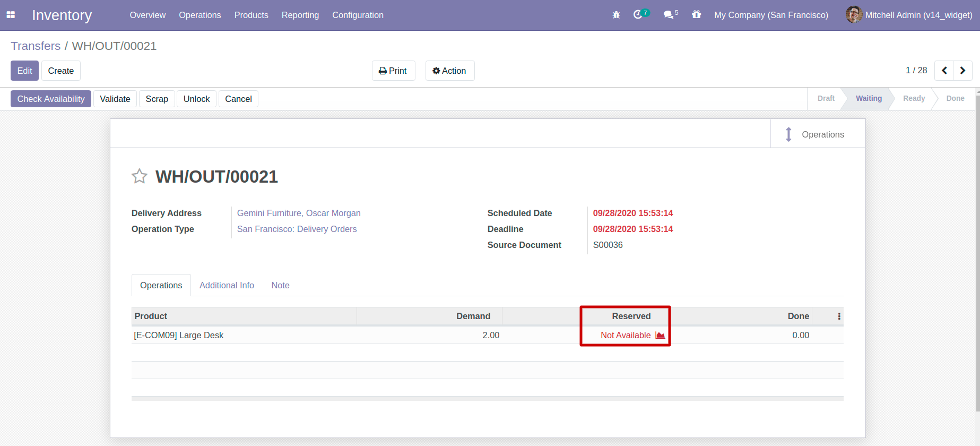
Task: Click the Not Available reserved text
Action: (626, 335)
